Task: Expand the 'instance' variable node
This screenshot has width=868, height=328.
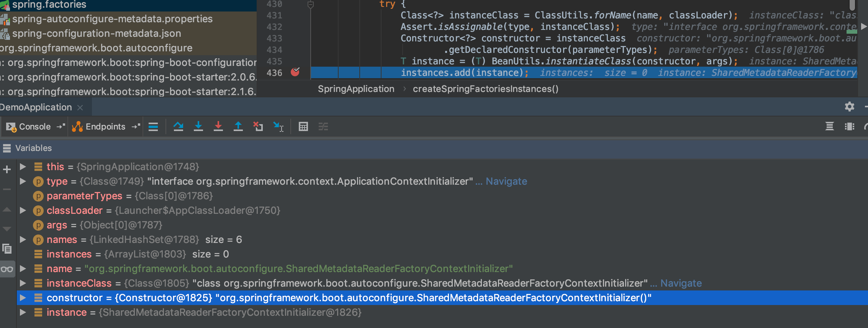Action: pos(23,312)
